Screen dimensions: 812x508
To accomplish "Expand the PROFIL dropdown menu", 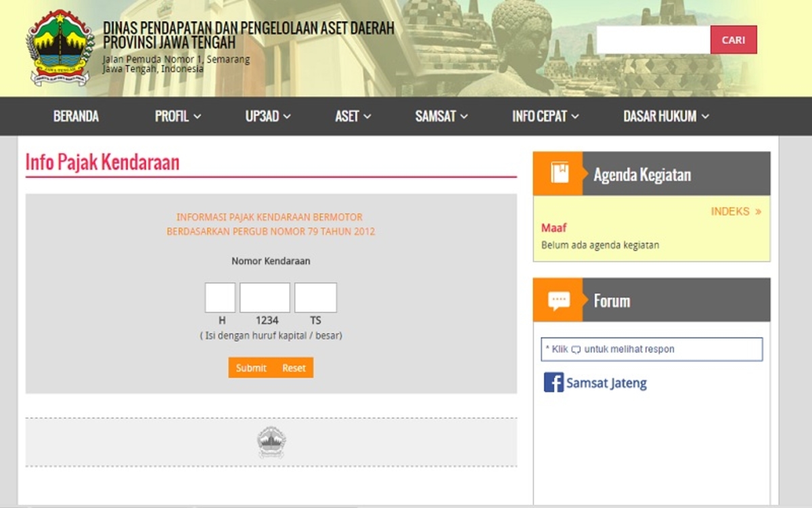I will tap(178, 117).
